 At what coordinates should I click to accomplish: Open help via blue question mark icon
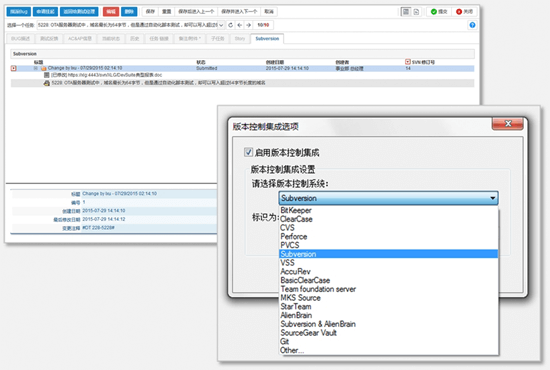coord(472,25)
